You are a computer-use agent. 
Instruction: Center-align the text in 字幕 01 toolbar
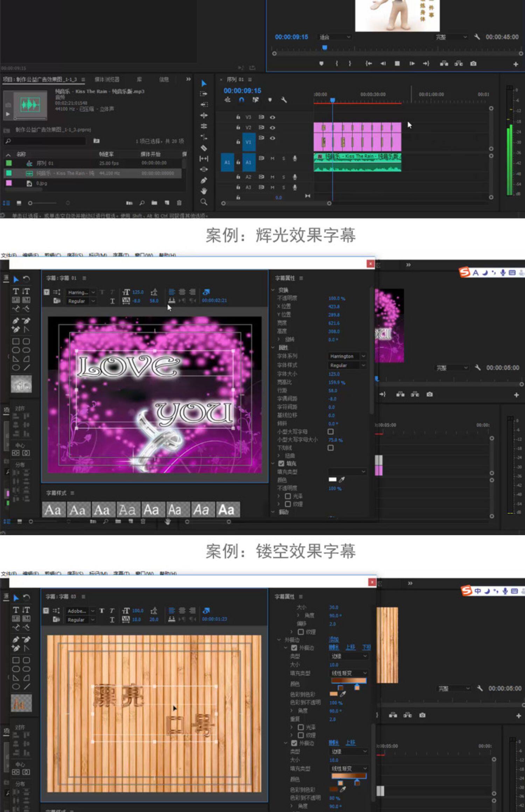(x=182, y=292)
